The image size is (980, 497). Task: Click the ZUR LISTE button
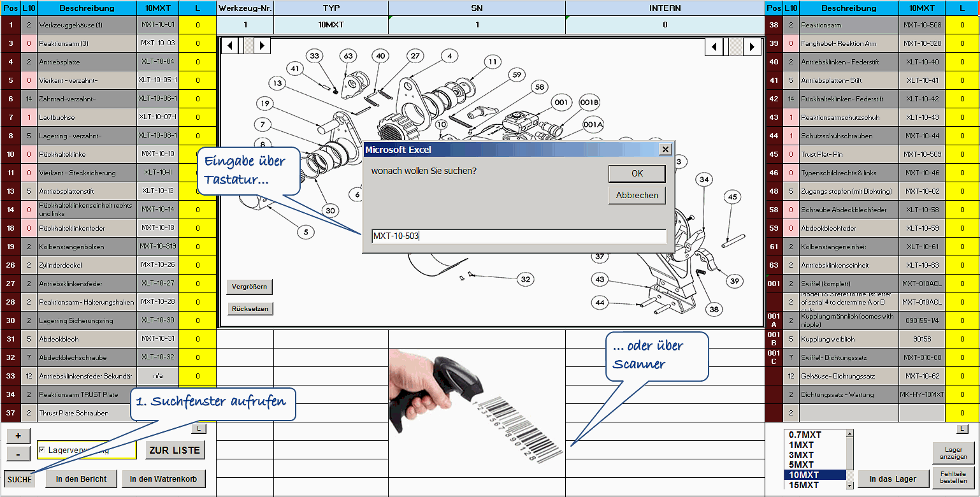pyautogui.click(x=175, y=450)
